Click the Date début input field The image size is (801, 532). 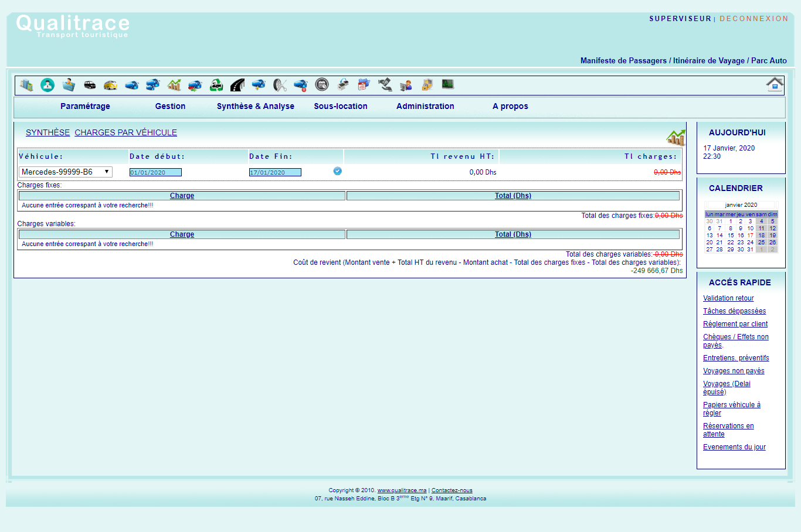click(x=155, y=172)
